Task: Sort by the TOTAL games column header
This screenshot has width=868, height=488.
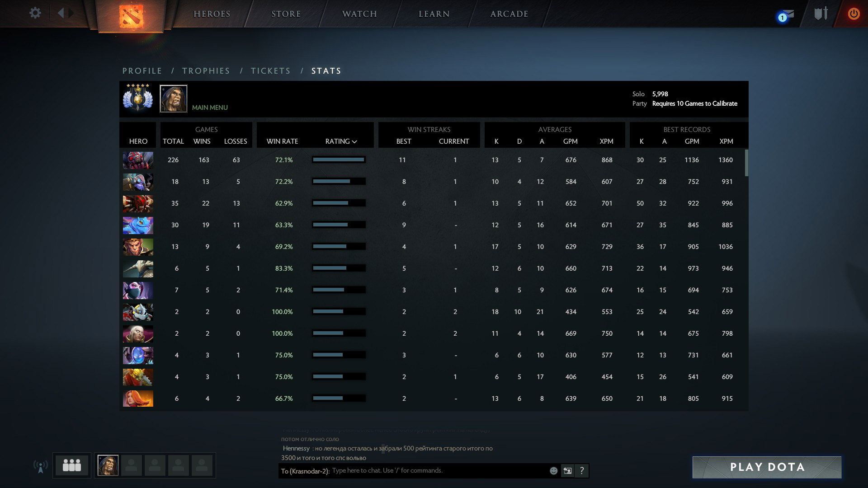Action: 173,141
